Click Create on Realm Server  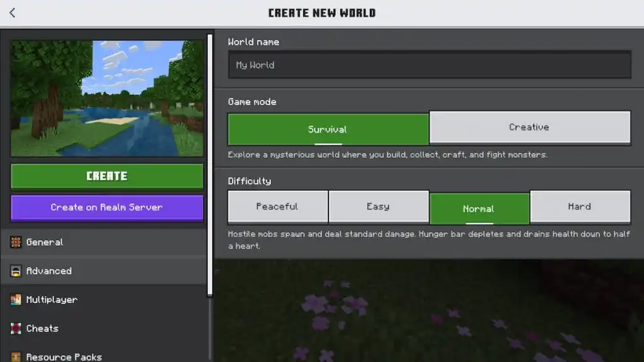(x=106, y=207)
